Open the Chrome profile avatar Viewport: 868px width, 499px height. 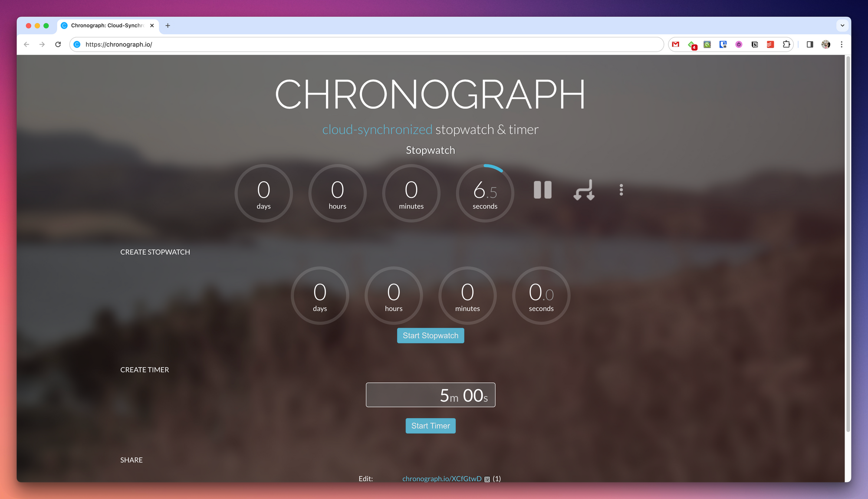[826, 44]
